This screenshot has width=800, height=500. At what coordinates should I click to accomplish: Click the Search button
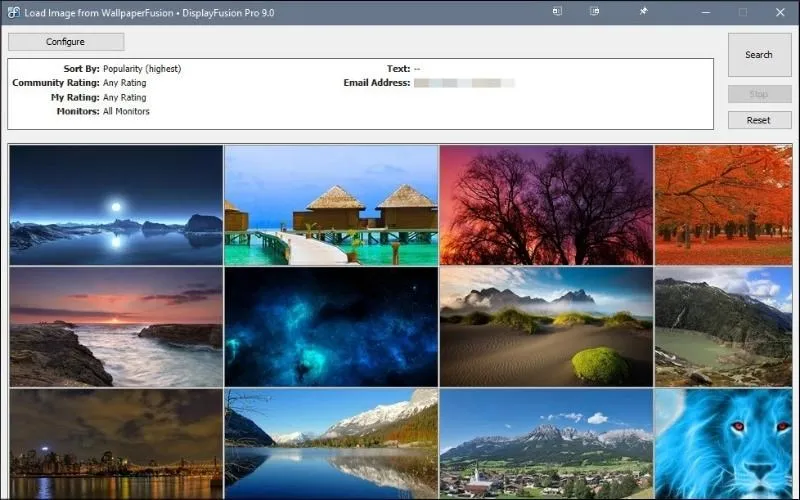click(759, 55)
